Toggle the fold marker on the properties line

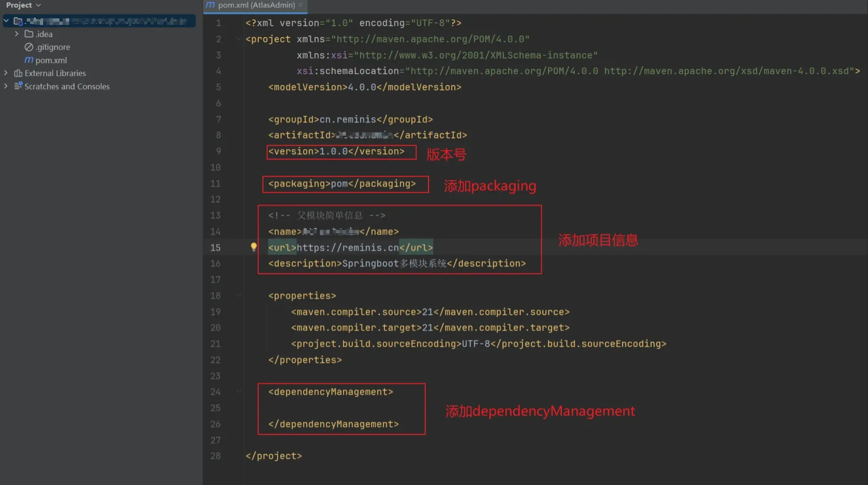click(239, 296)
